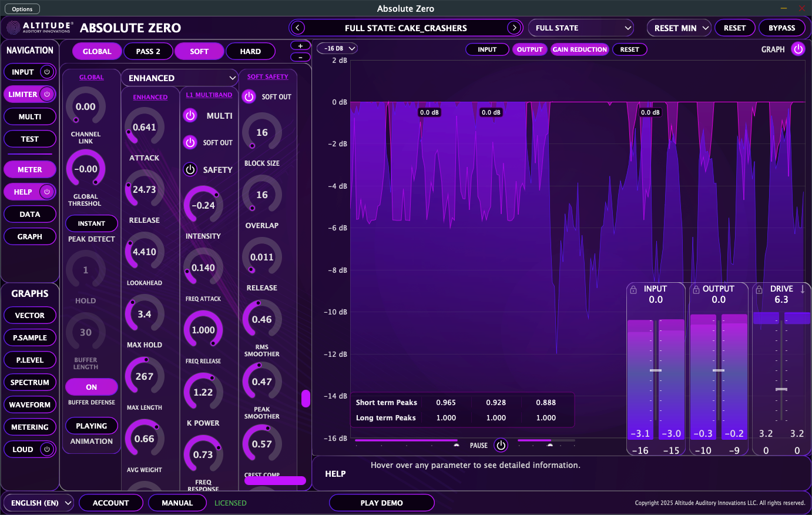Toggle BUFFER DEFENSE off
The image size is (812, 515).
coord(91,387)
